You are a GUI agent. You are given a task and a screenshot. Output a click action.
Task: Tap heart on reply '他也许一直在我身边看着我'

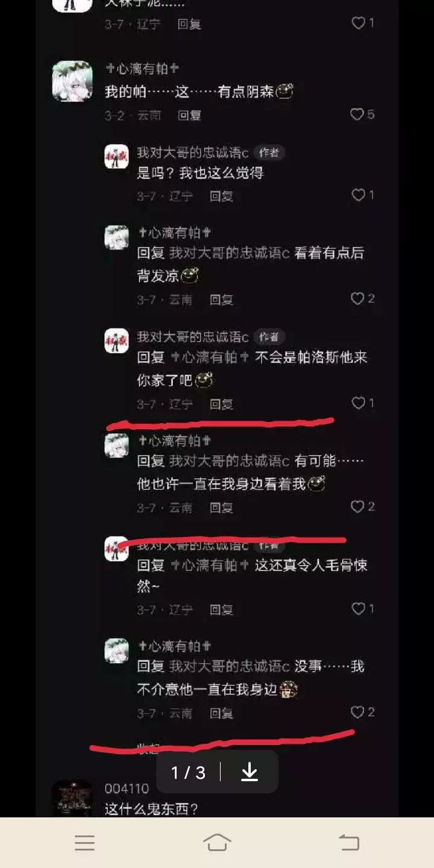(x=358, y=506)
